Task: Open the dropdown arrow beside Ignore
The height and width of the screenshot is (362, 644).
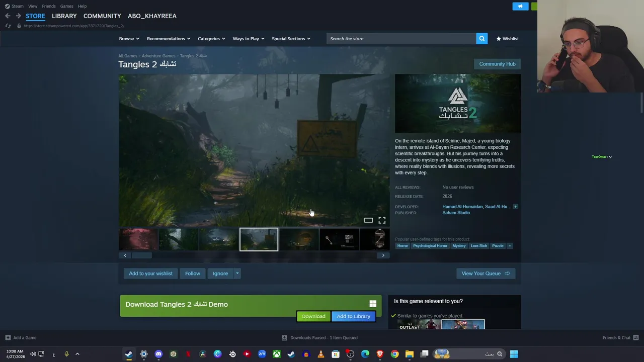Action: (x=237, y=274)
